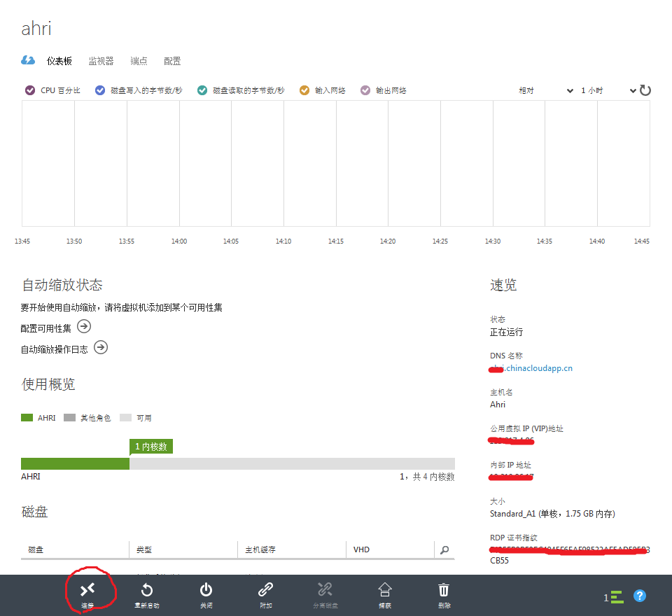
Task: Select the Capture (捕获) icon
Action: point(384,590)
